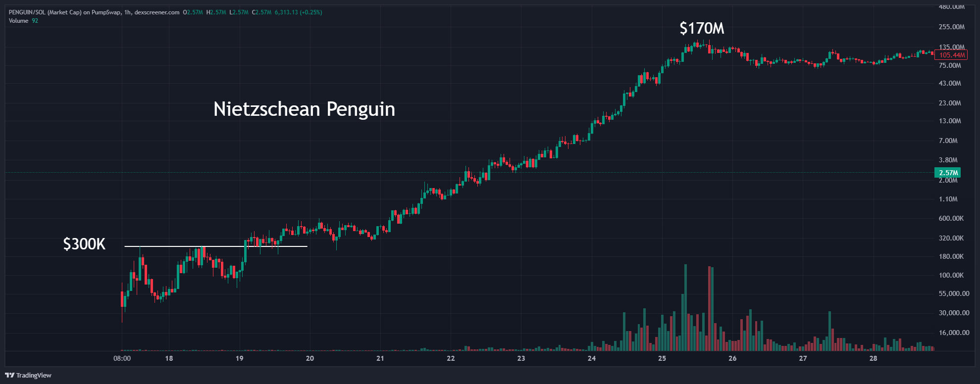This screenshot has width=980, height=384.
Task: Select the Nietzschean Penguin text label
Action: coord(304,109)
